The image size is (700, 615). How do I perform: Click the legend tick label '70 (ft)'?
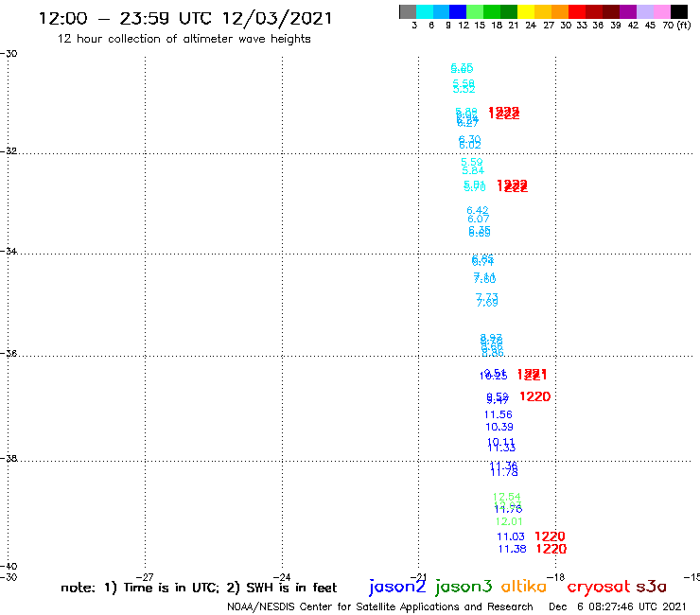click(676, 25)
